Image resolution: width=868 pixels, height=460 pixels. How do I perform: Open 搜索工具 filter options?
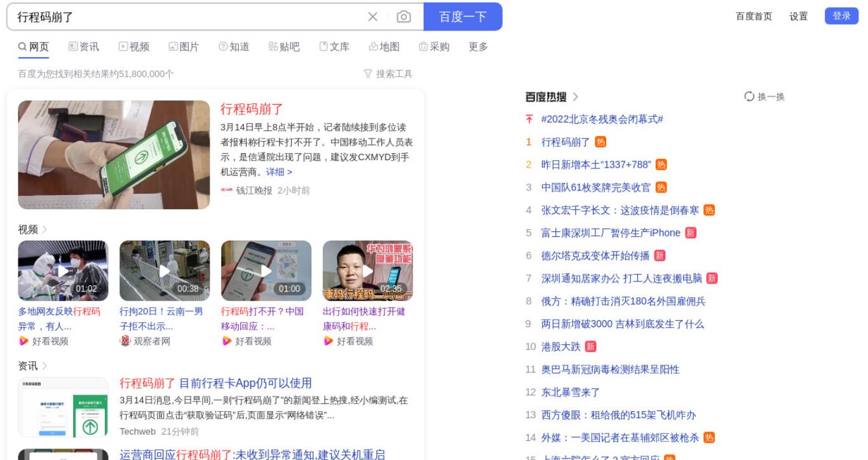(388, 74)
